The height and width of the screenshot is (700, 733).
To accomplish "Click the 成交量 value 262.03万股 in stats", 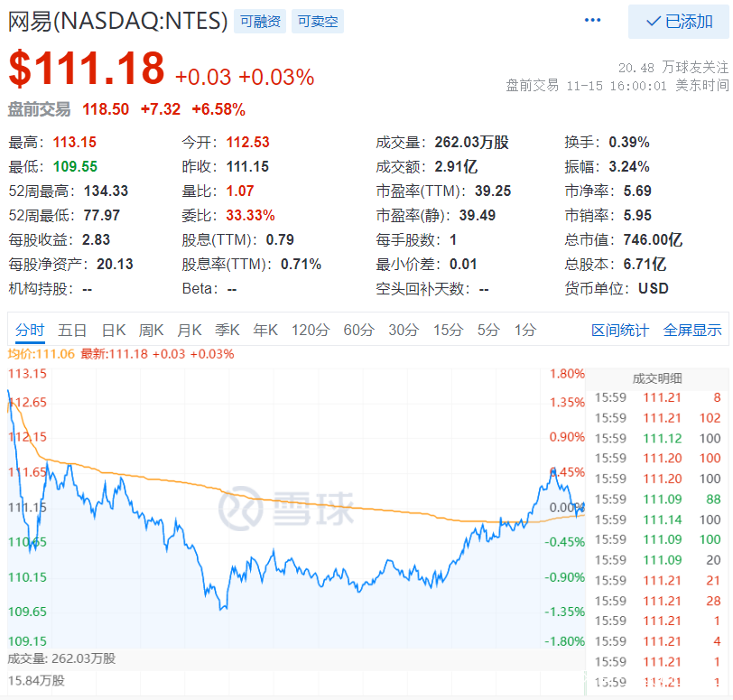I will [472, 142].
